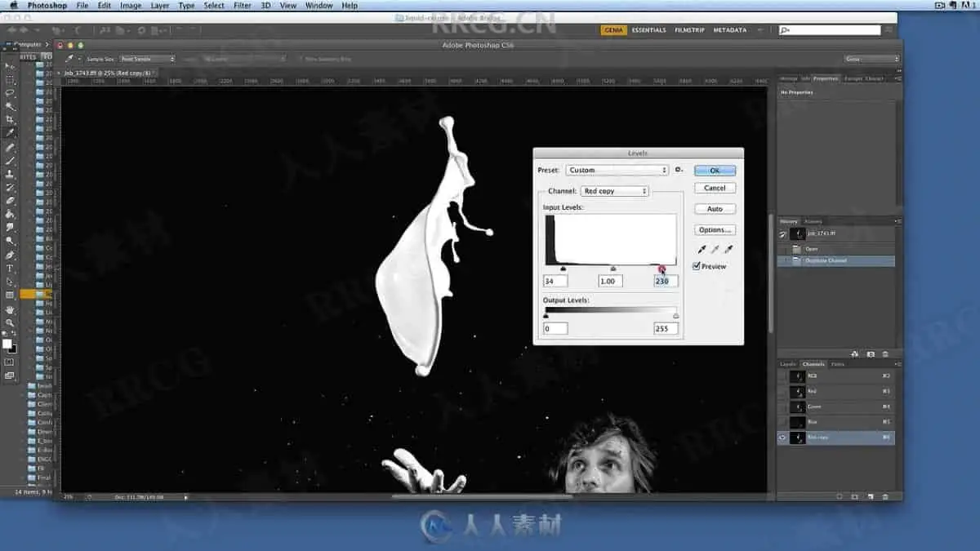Open the Channel dropdown showing Red copy

[615, 191]
